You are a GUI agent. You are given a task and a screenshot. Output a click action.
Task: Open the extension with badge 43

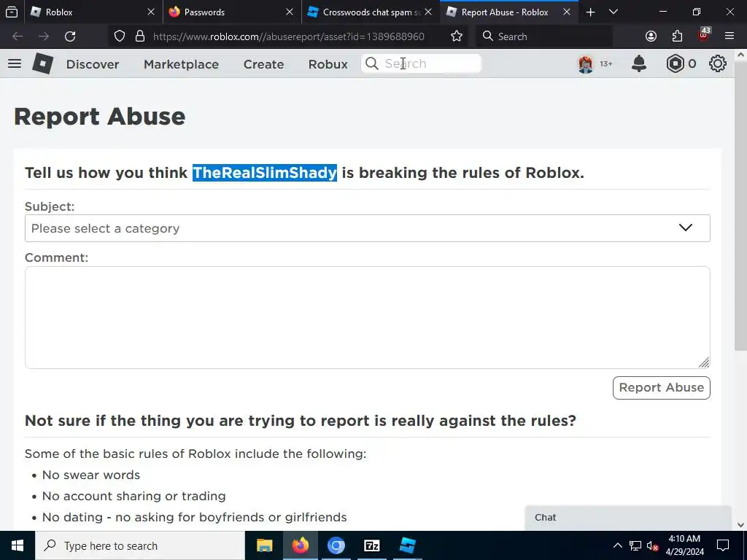coord(704,35)
